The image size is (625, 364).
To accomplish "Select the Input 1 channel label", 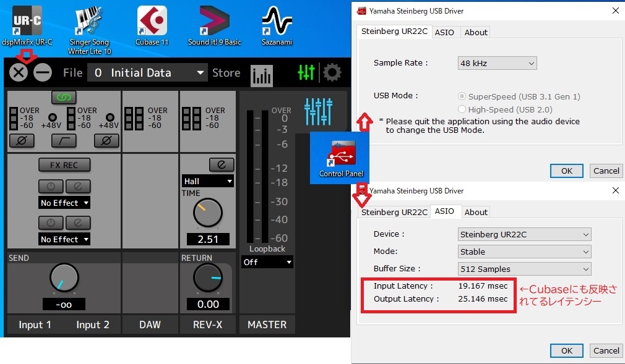I will pos(35,324).
